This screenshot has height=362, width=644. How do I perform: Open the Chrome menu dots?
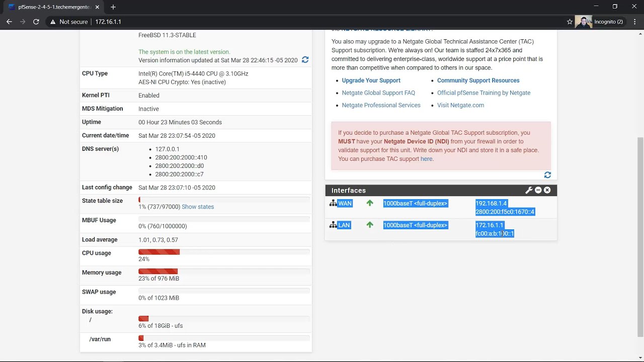[634, 22]
